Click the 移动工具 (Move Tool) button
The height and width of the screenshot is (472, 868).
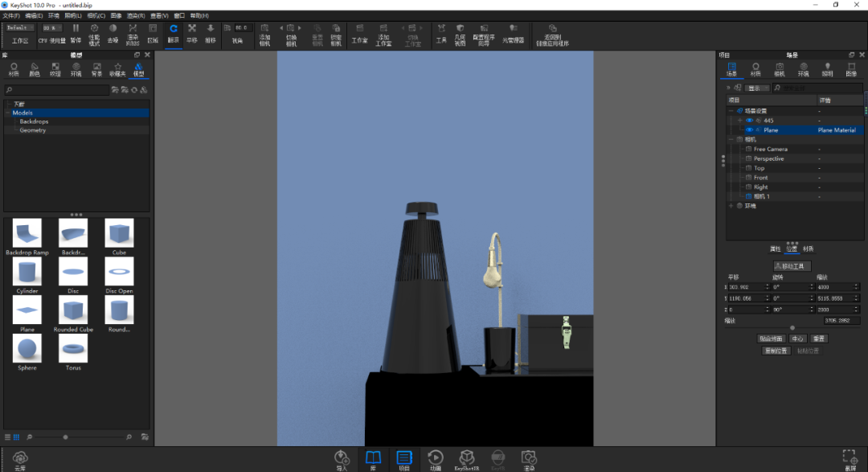(x=792, y=266)
